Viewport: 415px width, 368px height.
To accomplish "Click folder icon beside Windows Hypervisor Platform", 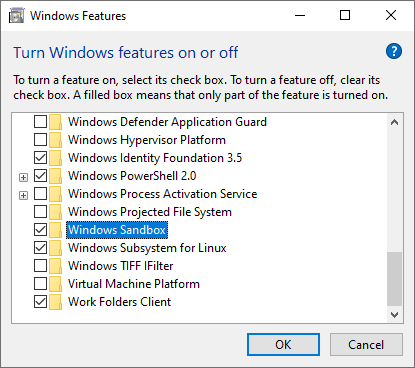I will pos(55,140).
